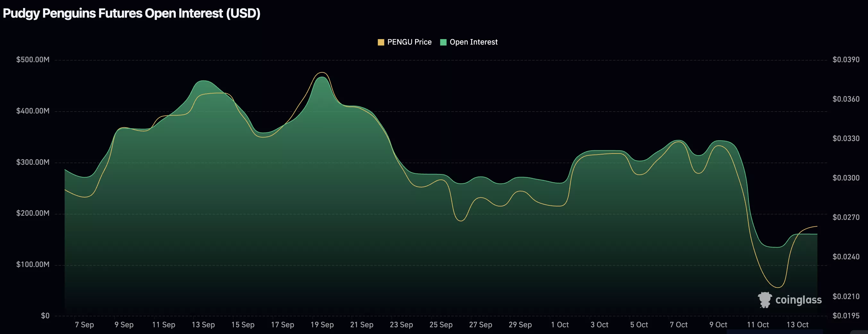
Task: Click the yellow PENGU Price legend swatch
Action: point(381,42)
